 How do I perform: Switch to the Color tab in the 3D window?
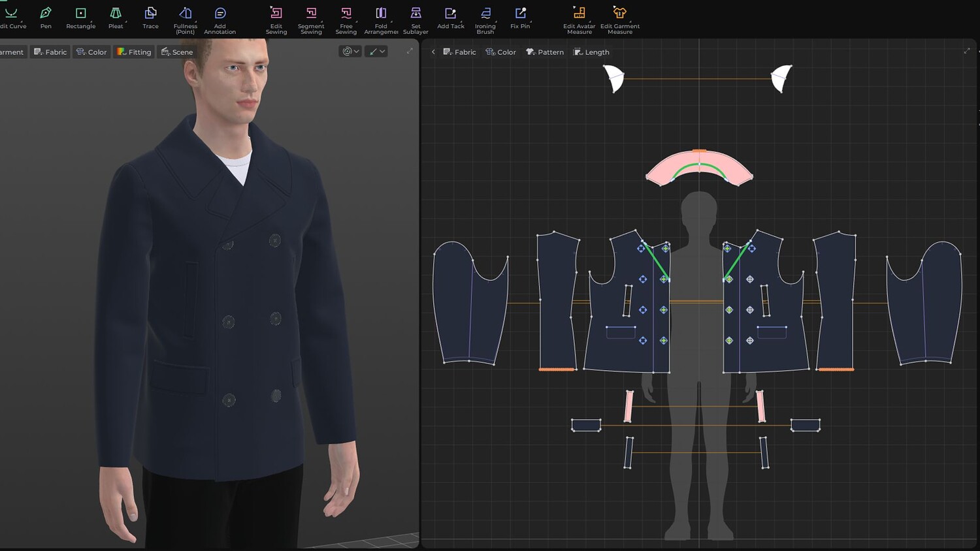pos(91,52)
